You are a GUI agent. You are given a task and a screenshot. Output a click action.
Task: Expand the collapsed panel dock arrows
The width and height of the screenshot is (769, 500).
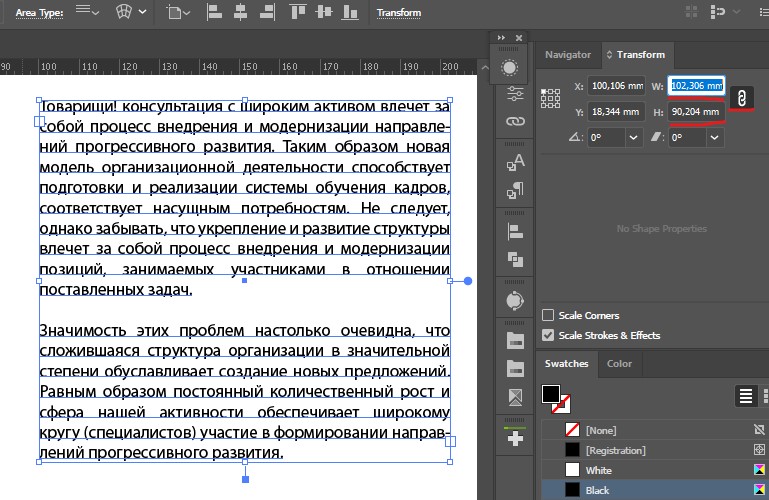pos(501,38)
